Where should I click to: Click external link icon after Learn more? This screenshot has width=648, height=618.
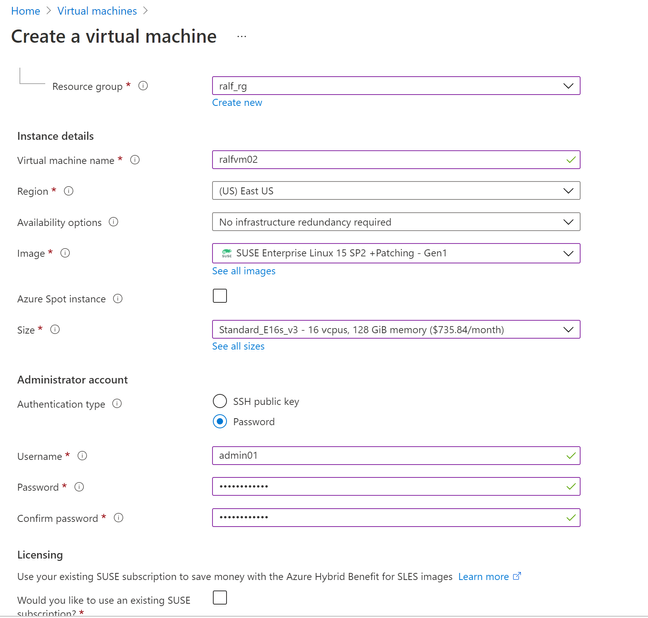pos(517,576)
